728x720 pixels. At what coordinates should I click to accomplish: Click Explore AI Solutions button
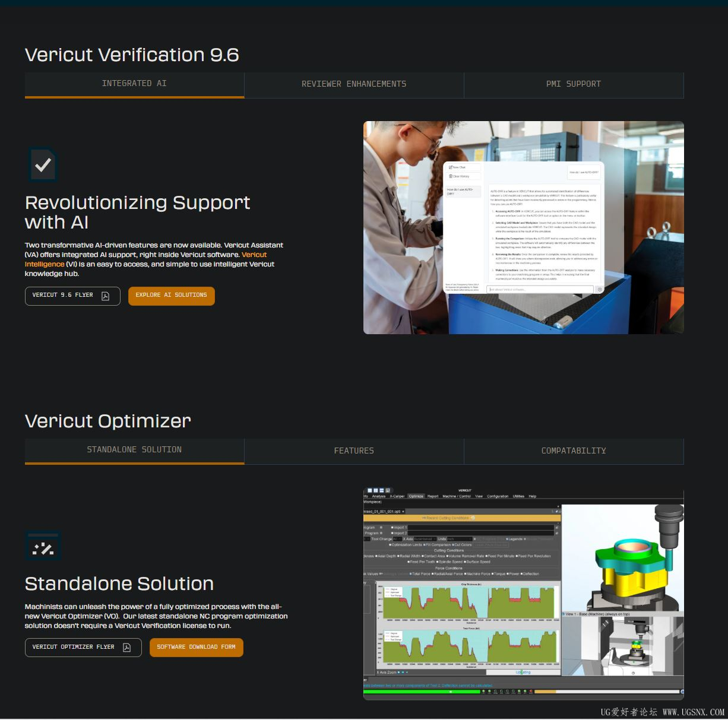click(x=171, y=296)
